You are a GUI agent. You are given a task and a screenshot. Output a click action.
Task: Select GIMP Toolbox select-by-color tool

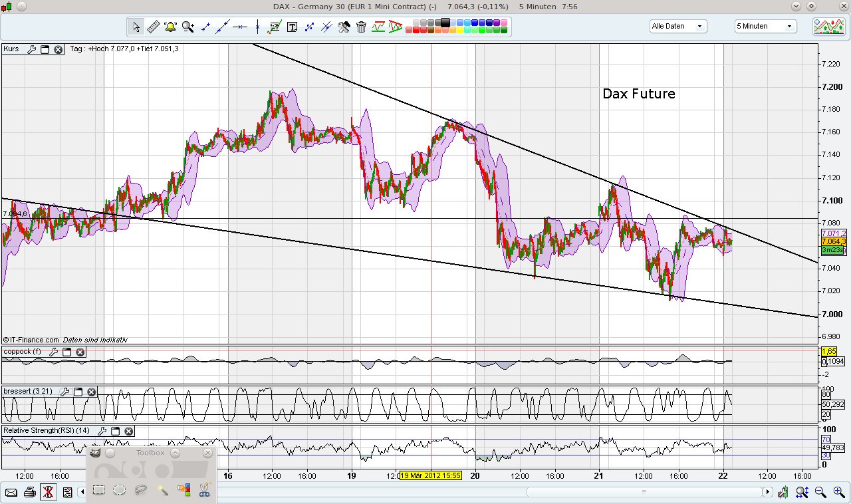[183, 491]
